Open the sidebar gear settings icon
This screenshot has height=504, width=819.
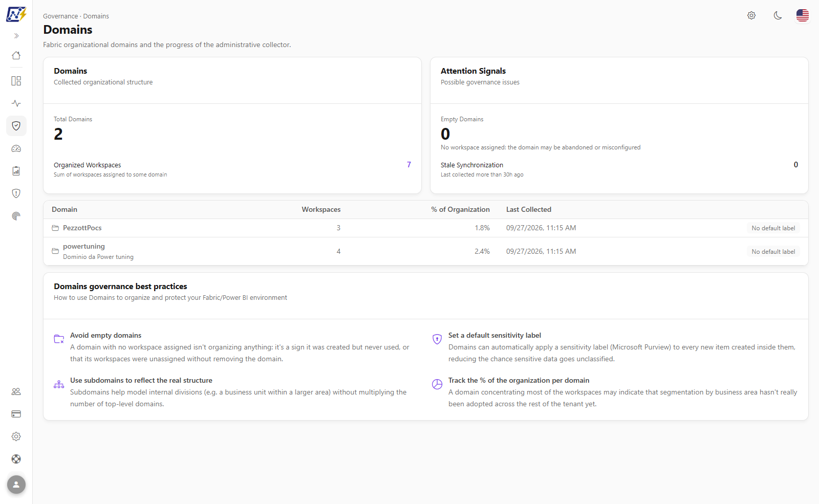(16, 436)
